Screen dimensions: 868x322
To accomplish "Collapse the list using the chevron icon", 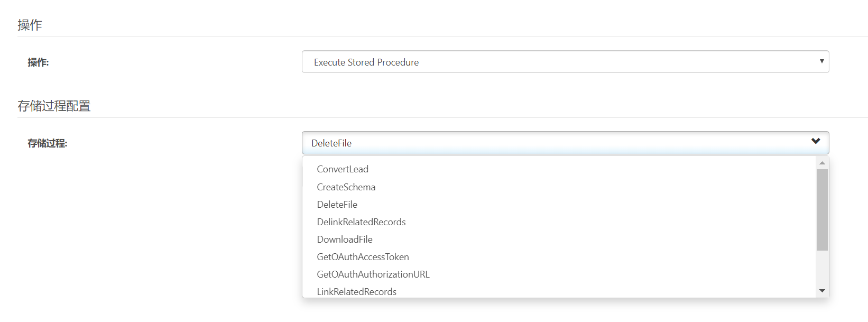I will point(816,141).
